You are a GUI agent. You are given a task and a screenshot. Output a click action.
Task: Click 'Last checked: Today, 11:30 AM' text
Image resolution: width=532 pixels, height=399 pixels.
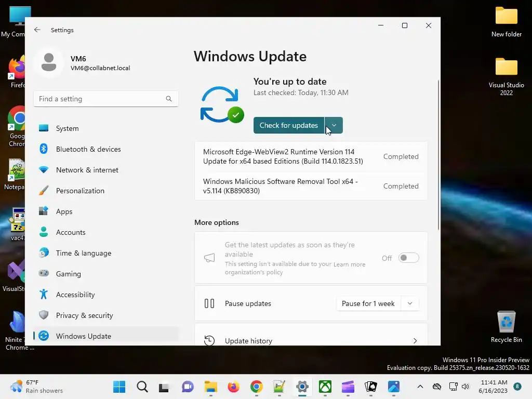click(301, 92)
